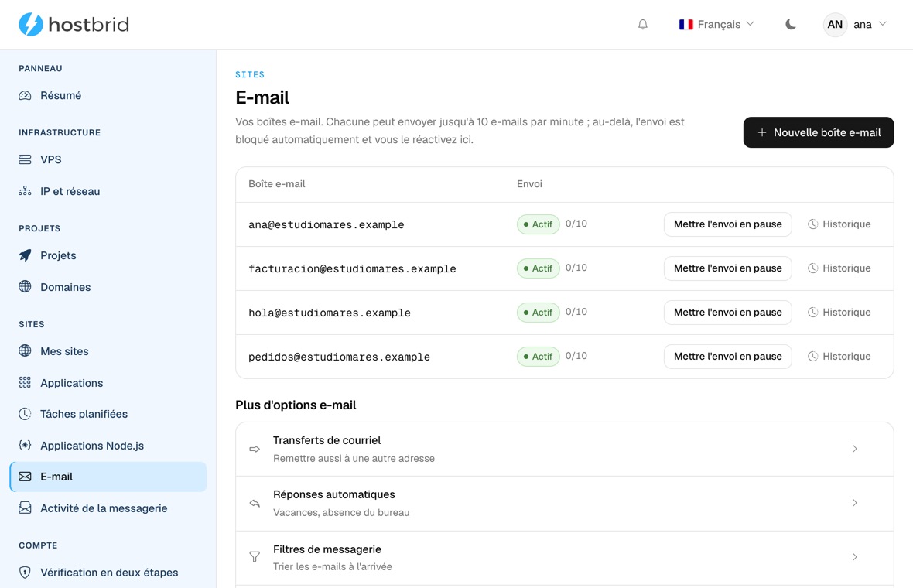Click the SITES breadcrumb label

coord(250,74)
